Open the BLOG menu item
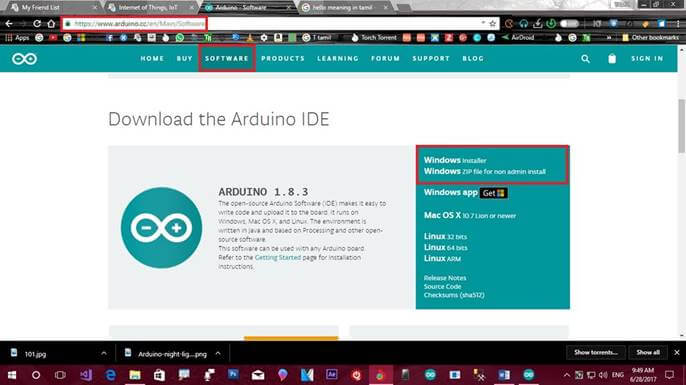The width and height of the screenshot is (686, 385). [473, 59]
